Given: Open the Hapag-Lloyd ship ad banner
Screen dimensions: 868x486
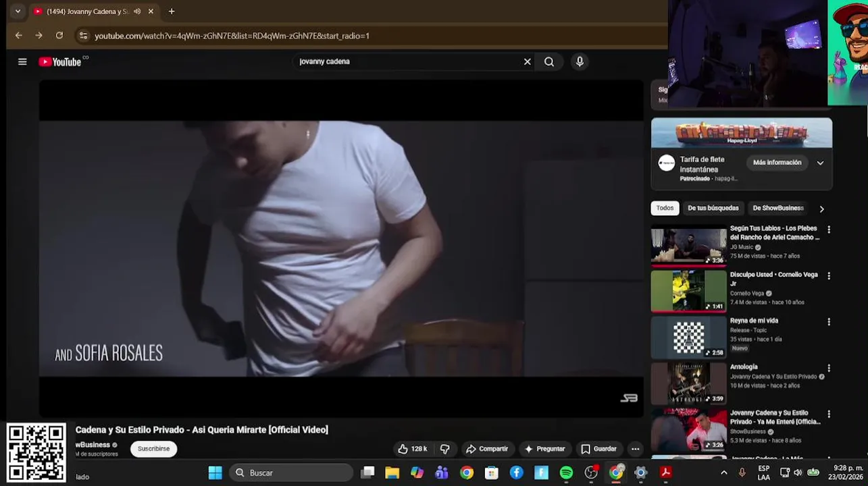Looking at the screenshot, I should tap(742, 133).
